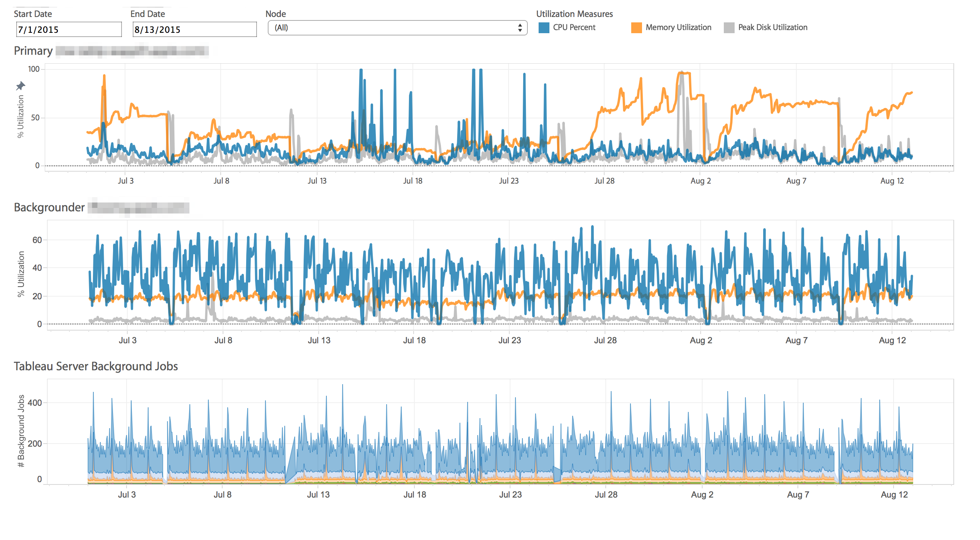Click the gray Peak Disk Utilization swatch
This screenshot has width=980, height=540.
click(729, 28)
